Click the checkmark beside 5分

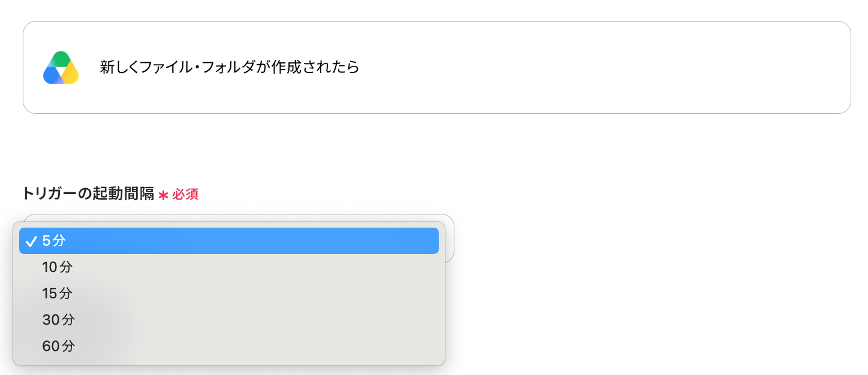tap(32, 241)
